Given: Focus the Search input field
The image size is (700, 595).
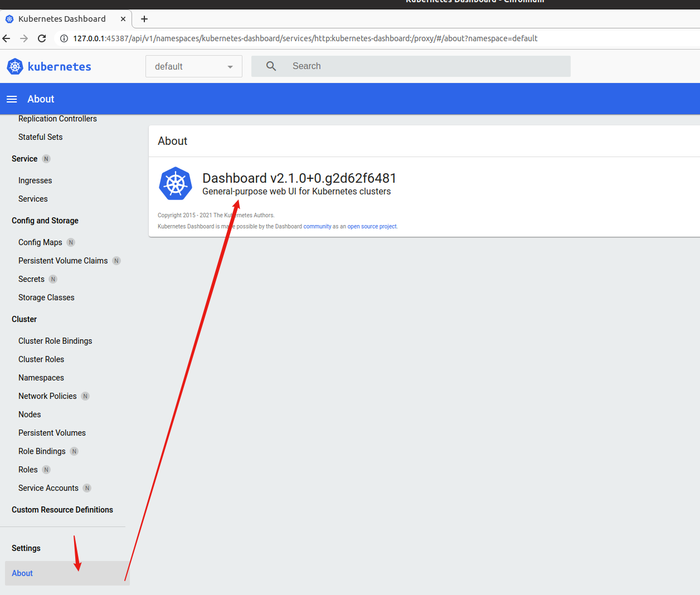Looking at the screenshot, I should coord(411,66).
